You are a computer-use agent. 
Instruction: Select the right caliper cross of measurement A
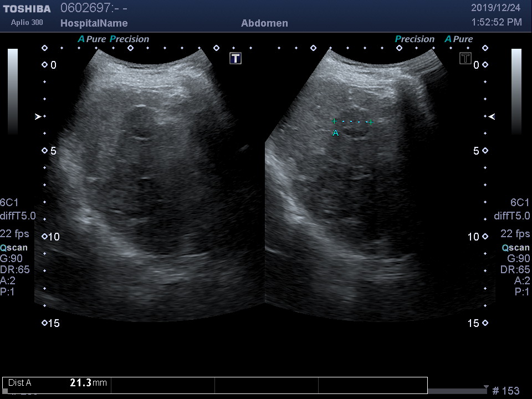coord(371,122)
